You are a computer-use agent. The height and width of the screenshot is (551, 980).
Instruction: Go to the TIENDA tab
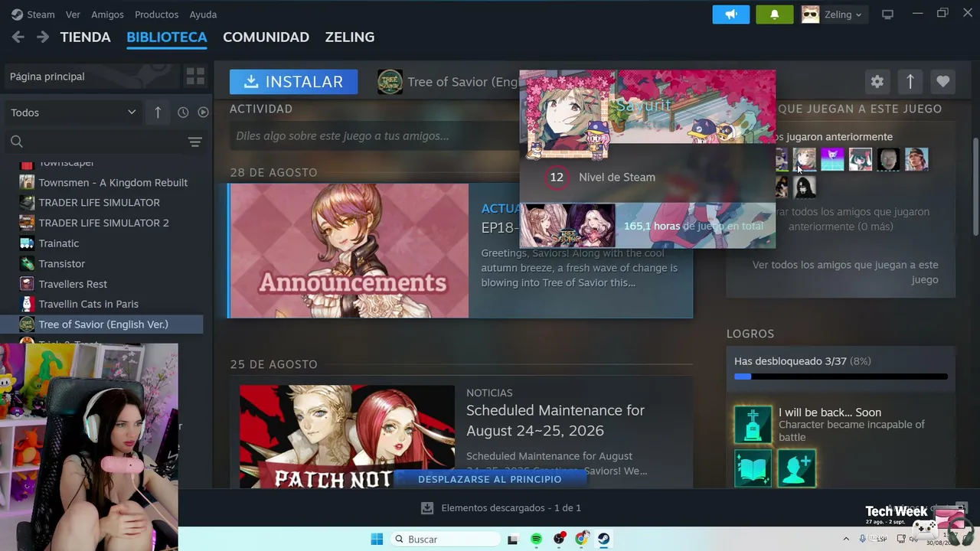[x=86, y=37]
